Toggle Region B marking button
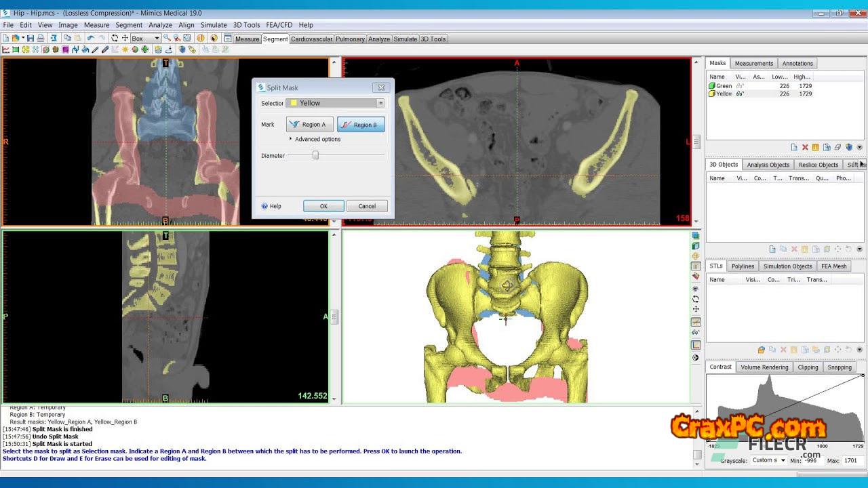The height and width of the screenshot is (488, 868). [361, 125]
